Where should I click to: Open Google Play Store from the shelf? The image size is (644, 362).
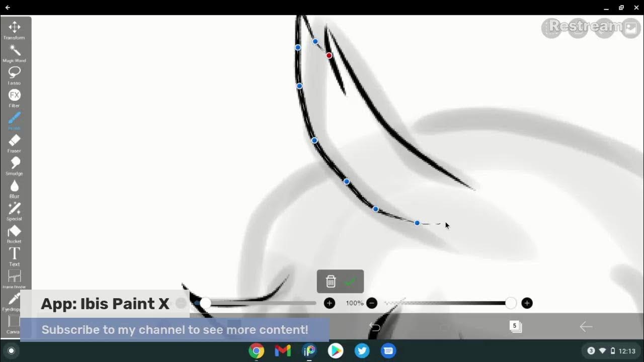point(336,351)
